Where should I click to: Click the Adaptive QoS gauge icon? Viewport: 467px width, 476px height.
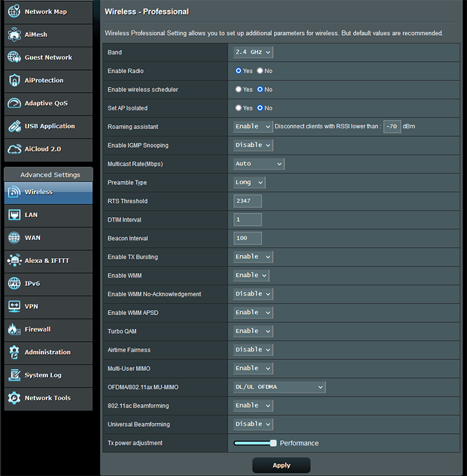tap(14, 103)
